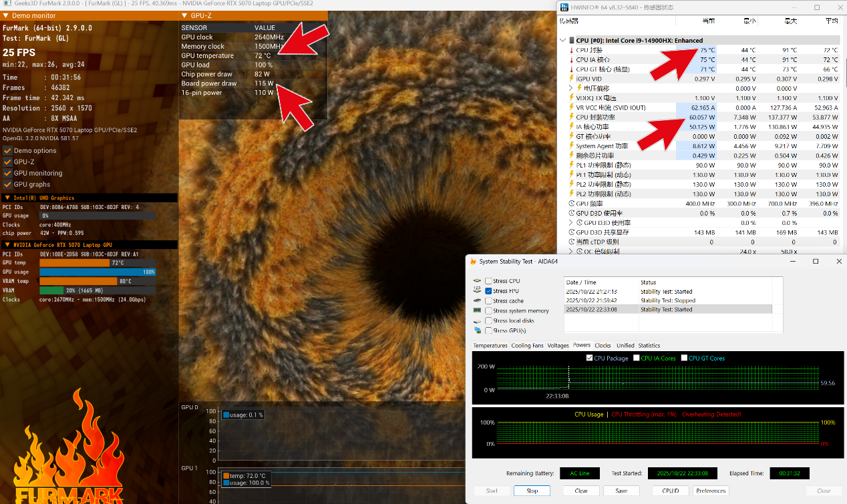Screen dimensions: 847x504
Task: Collapse the CPU [#0] Intel Core i9-14900HX group
Action: coord(563,41)
